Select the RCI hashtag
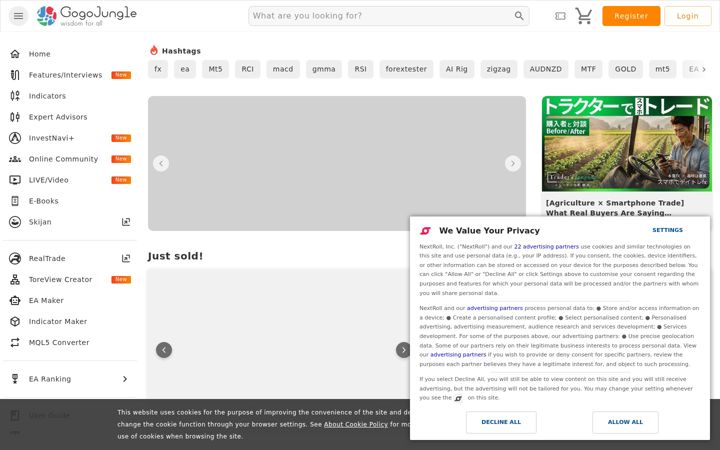This screenshot has height=450, width=720. point(248,69)
